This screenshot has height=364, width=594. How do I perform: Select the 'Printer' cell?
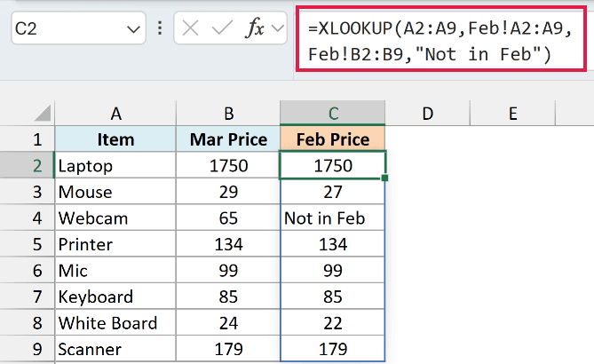click(x=115, y=244)
